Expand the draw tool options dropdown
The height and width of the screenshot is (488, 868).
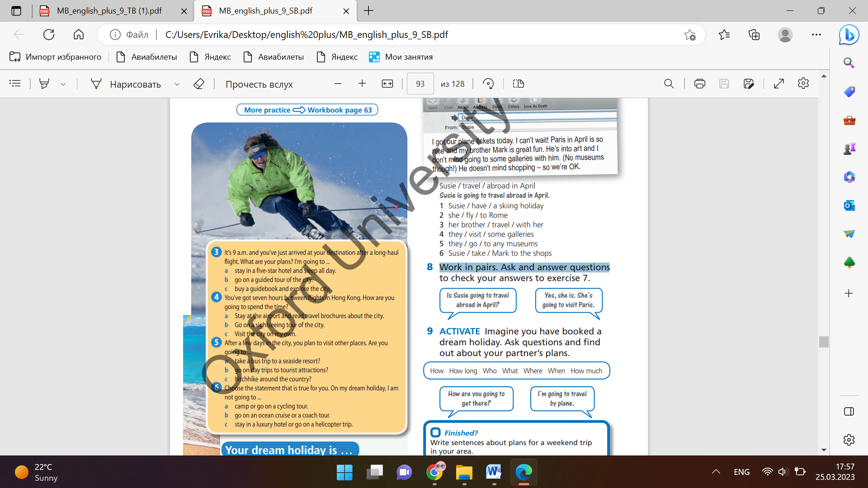177,84
